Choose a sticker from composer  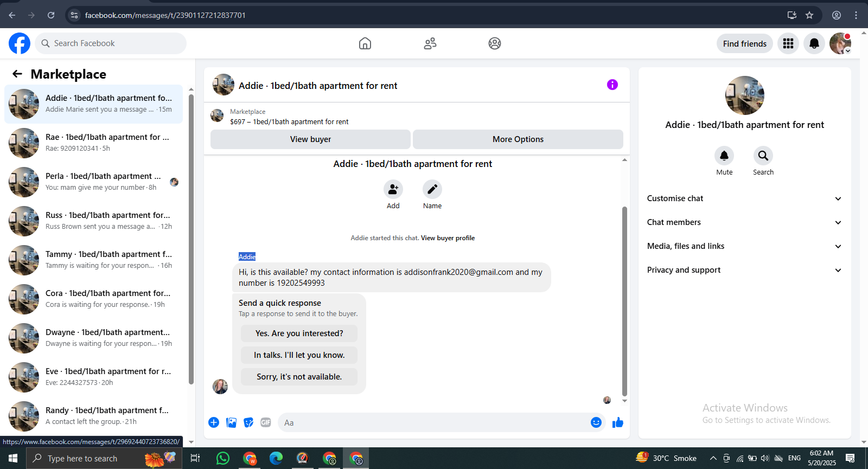coord(248,422)
